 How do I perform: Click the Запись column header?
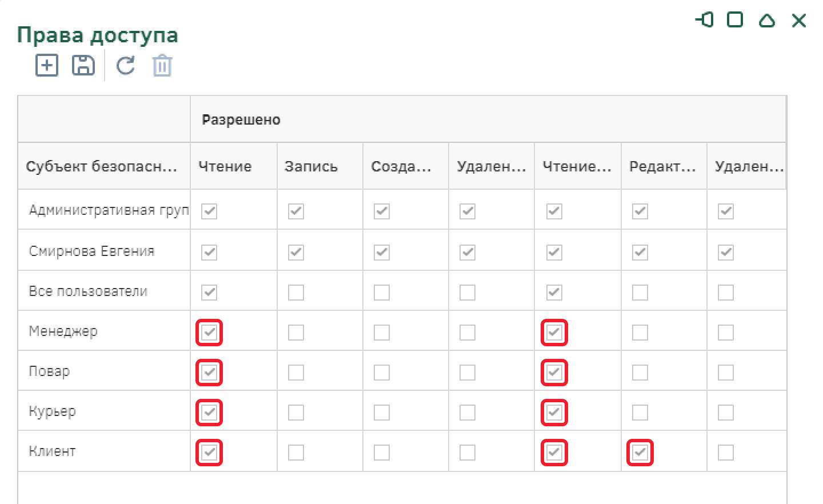[x=311, y=166]
